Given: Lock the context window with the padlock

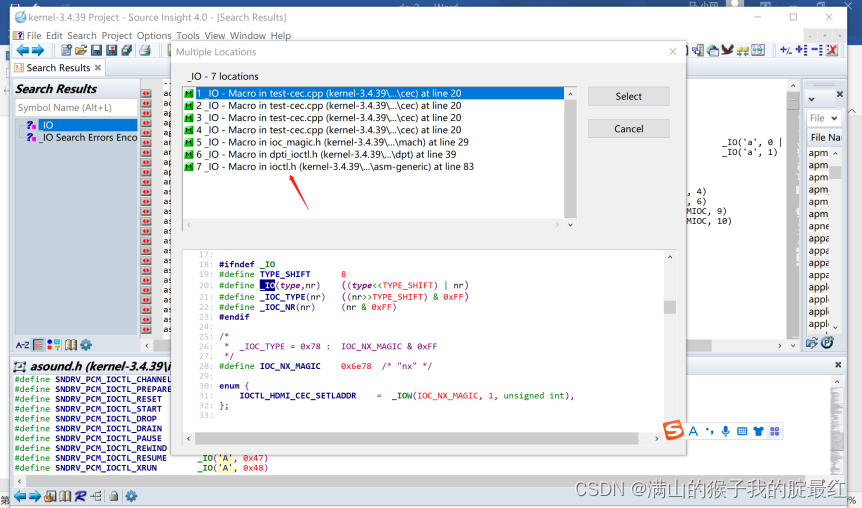Looking at the screenshot, I should [114, 496].
